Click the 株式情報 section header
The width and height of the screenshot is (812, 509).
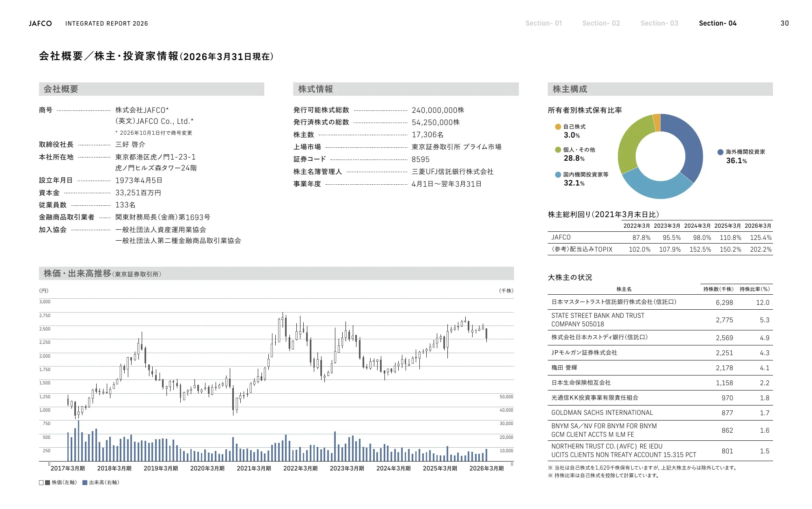coord(406,89)
